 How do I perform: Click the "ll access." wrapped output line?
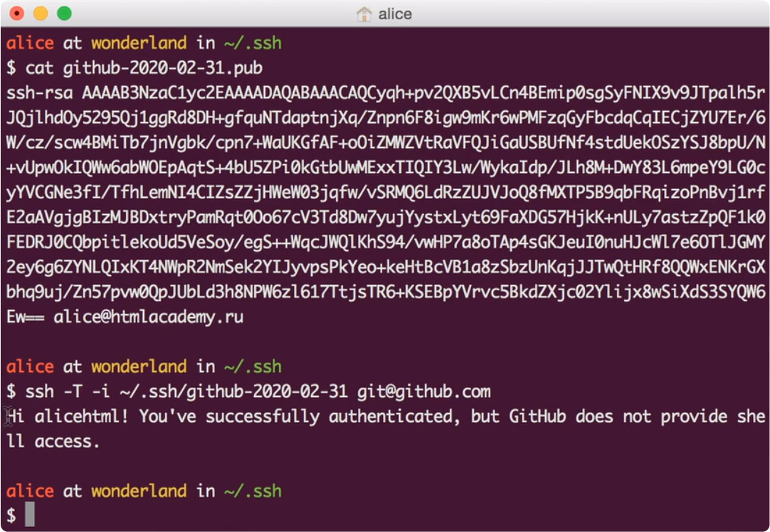tap(53, 442)
